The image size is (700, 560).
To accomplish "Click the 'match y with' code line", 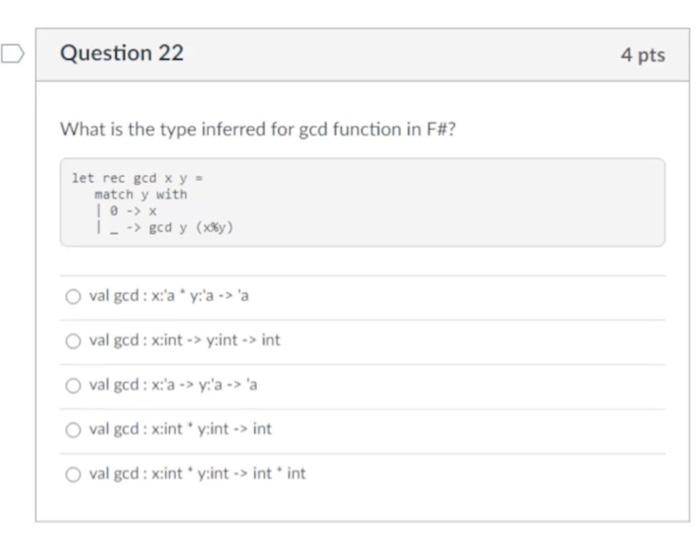I will (141, 195).
